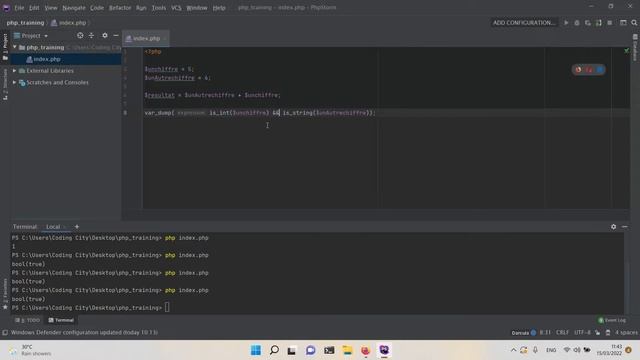
Task: Open Search Everywhere magnifier icon
Action: coord(634,23)
